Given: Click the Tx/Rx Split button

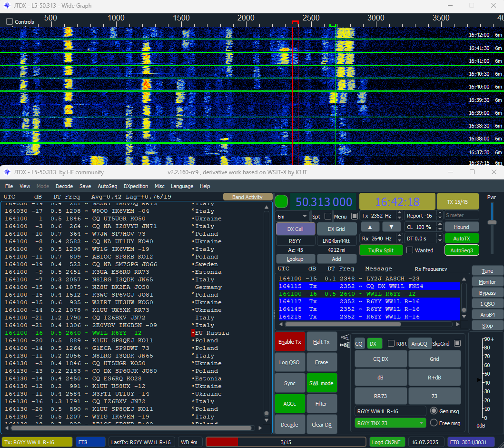Looking at the screenshot, I should click(381, 250).
